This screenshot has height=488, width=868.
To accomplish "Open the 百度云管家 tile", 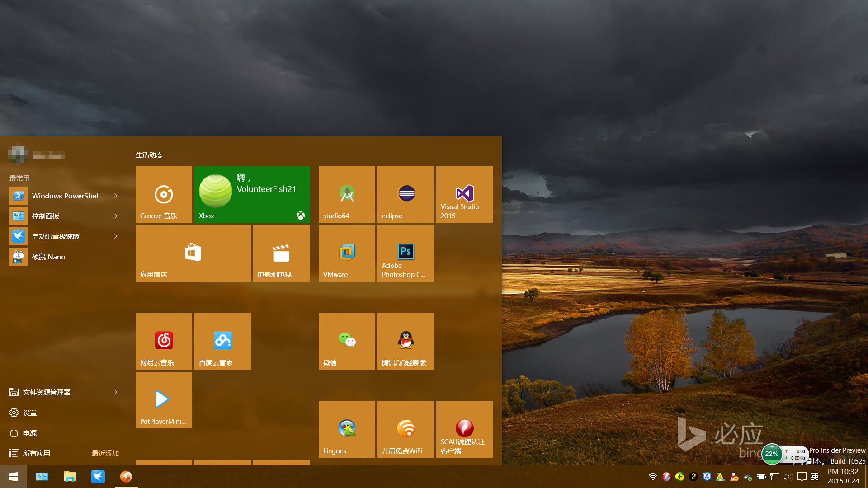I will pyautogui.click(x=222, y=341).
